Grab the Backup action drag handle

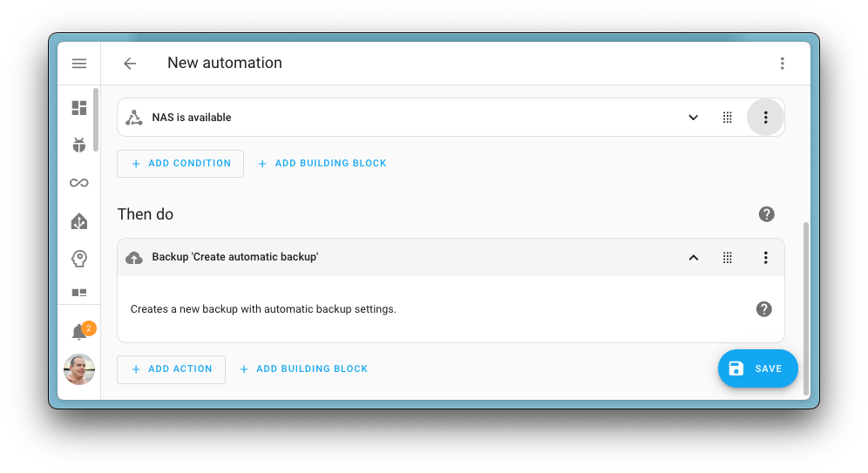728,257
